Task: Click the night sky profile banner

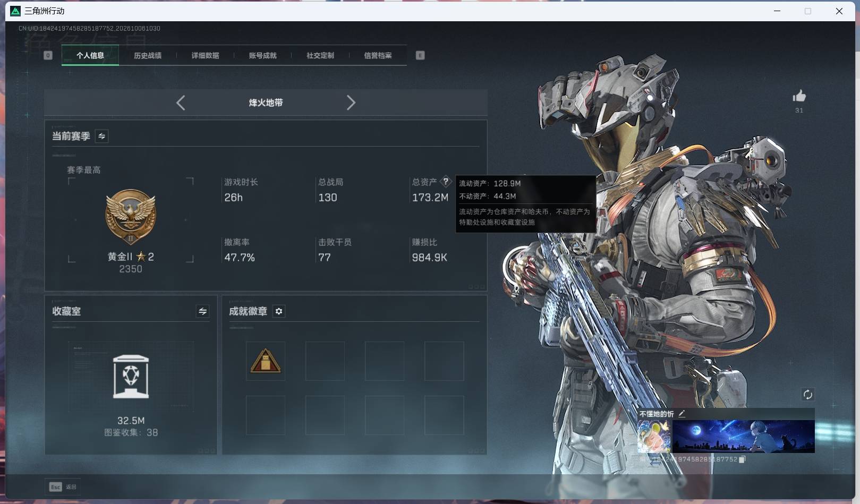Action: click(x=743, y=437)
